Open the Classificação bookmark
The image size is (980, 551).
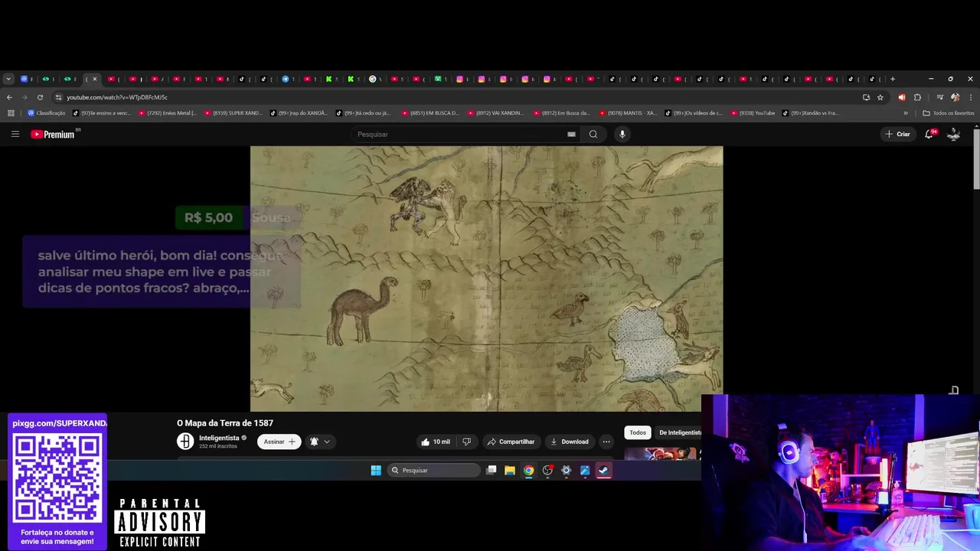click(47, 113)
